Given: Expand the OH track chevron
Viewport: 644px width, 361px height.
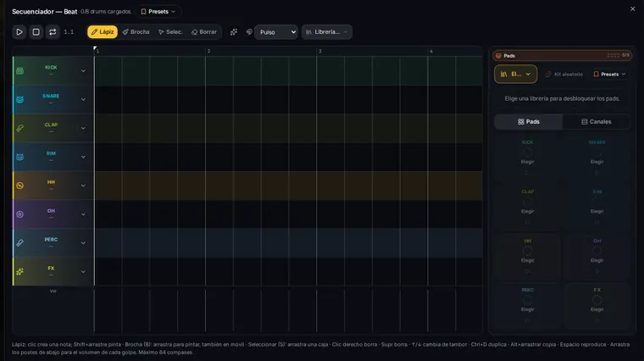Looking at the screenshot, I should [x=83, y=214].
